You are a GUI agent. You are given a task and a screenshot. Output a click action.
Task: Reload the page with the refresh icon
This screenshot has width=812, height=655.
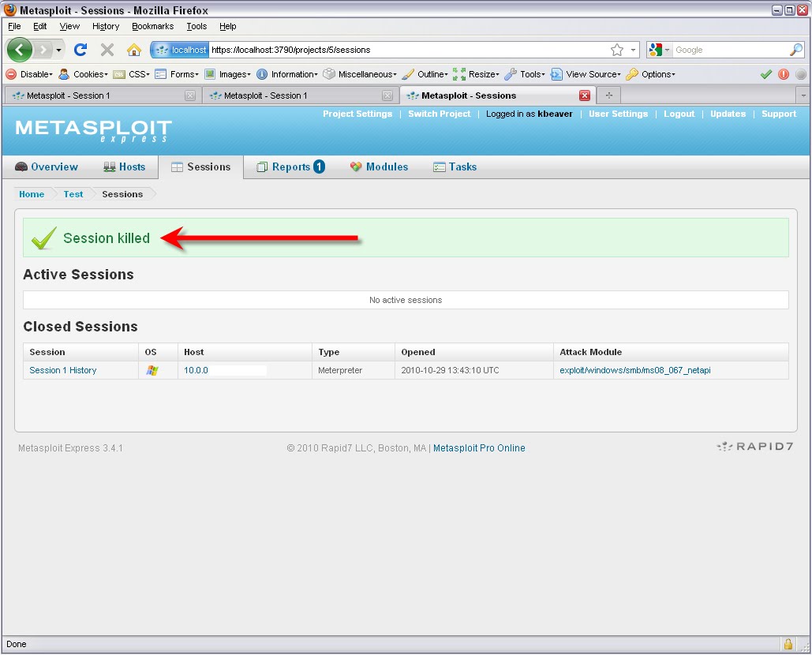pos(80,50)
